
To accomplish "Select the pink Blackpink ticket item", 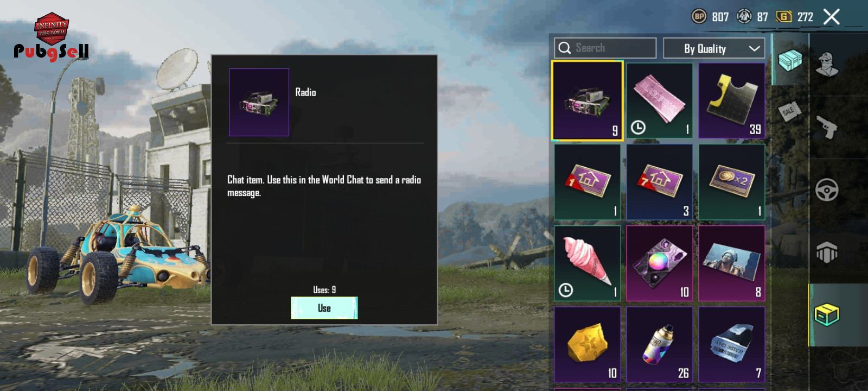I will [x=660, y=100].
